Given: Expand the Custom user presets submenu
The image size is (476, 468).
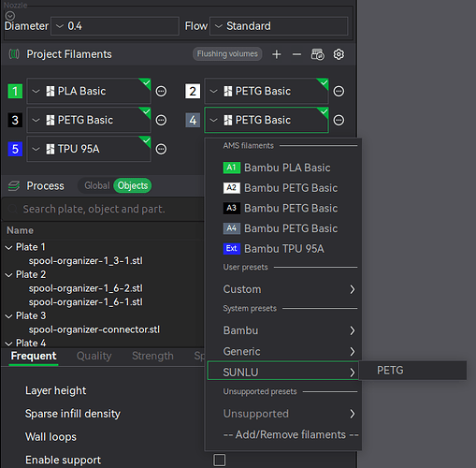Looking at the screenshot, I should tap(282, 289).
